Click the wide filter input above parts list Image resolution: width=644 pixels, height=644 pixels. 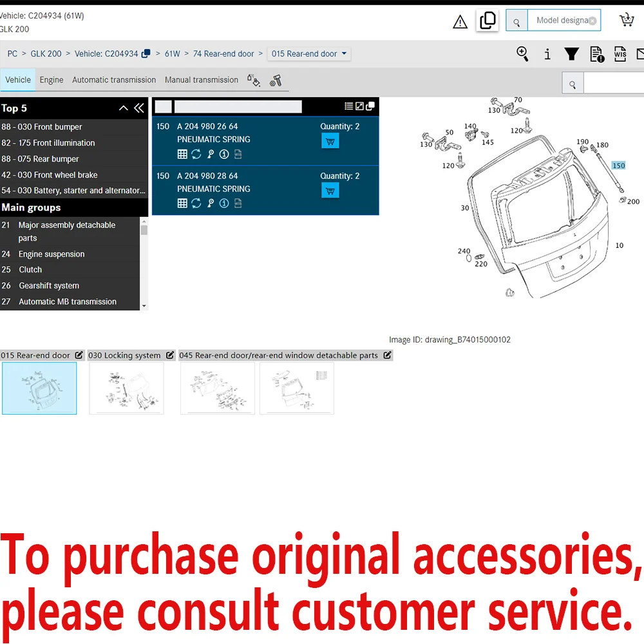[x=238, y=106]
